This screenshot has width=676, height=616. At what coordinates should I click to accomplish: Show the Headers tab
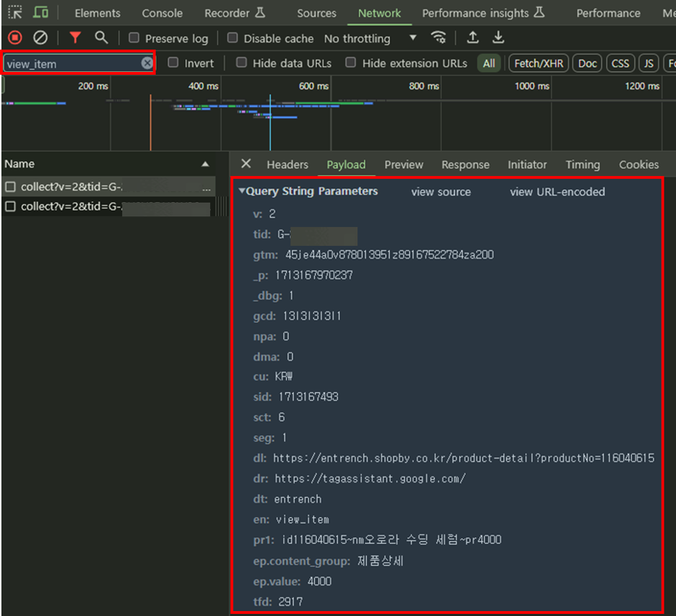pyautogui.click(x=288, y=165)
